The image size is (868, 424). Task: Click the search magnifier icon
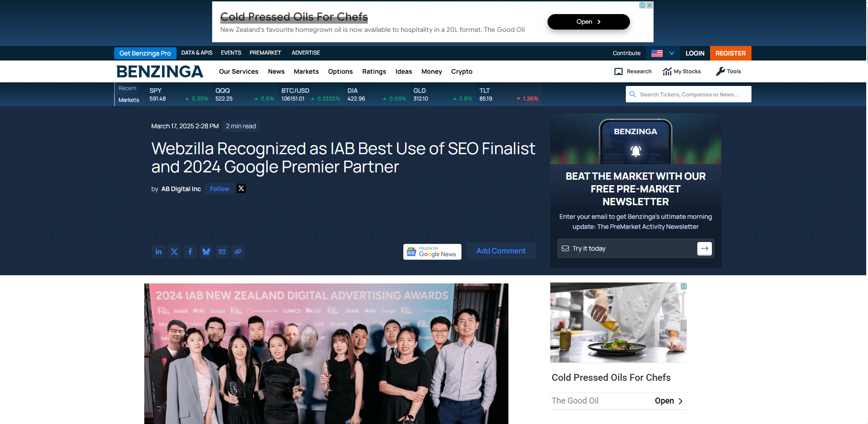pos(633,94)
